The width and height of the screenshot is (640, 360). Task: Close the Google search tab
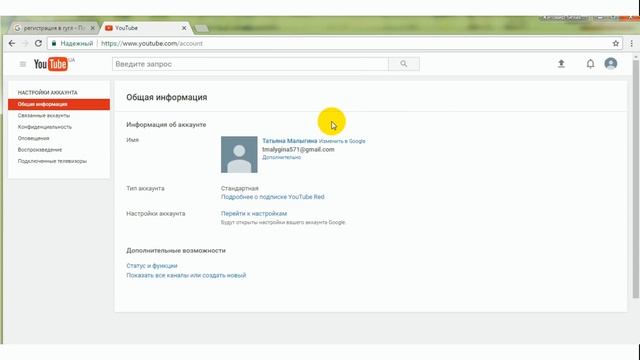click(93, 28)
